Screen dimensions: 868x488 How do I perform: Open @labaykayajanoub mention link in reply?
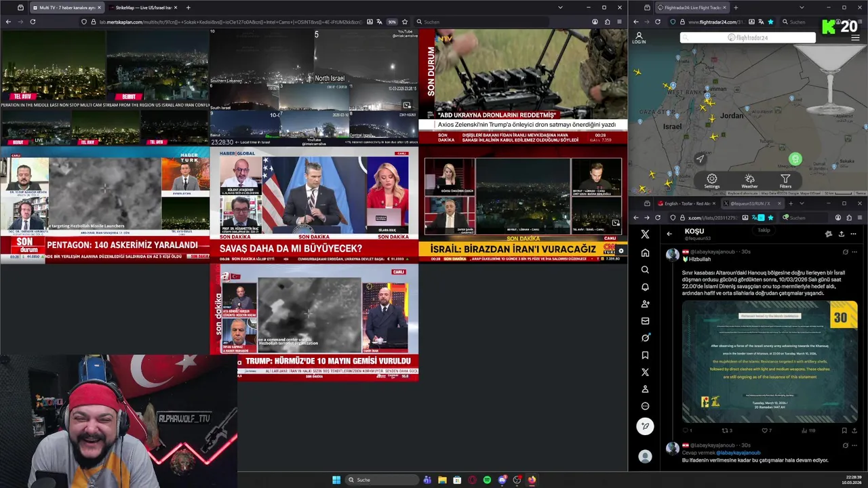(738, 453)
